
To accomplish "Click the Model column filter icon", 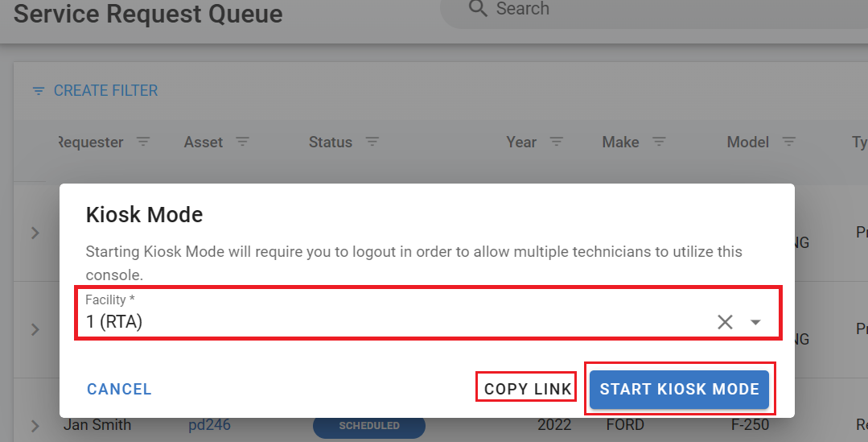I will 789,142.
